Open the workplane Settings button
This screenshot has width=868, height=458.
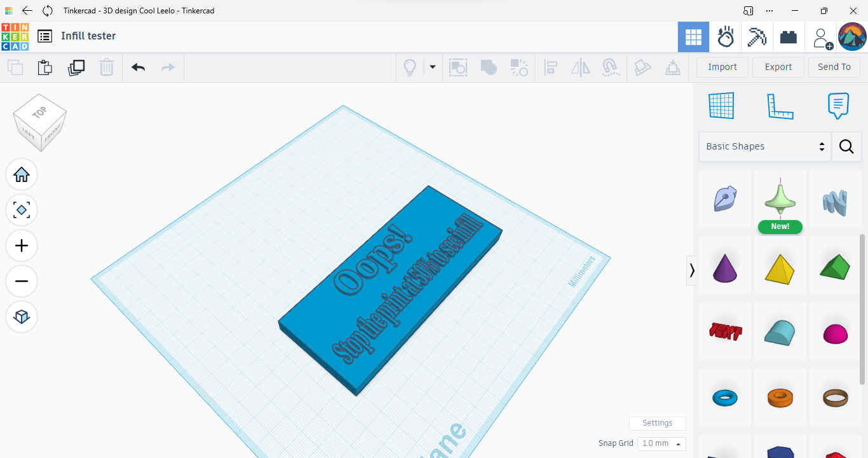pyautogui.click(x=658, y=423)
